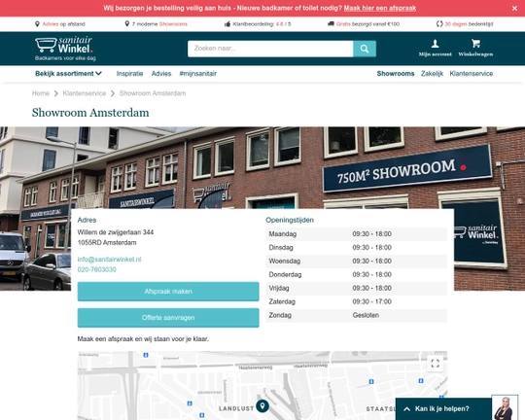This screenshot has height=420, width=525.
Task: Click the '750M² SHOWROOM' storefront photo
Action: pos(262,167)
